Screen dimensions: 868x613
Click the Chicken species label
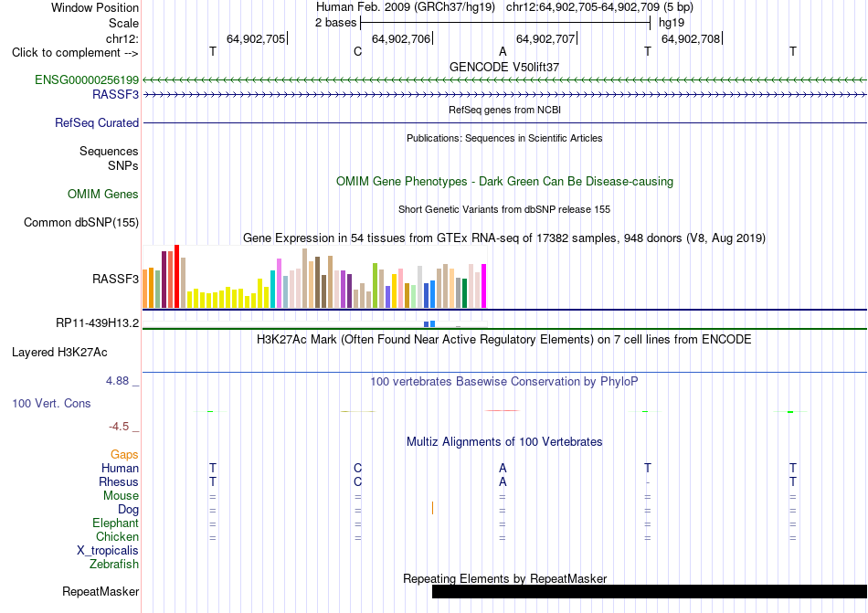[x=117, y=536]
